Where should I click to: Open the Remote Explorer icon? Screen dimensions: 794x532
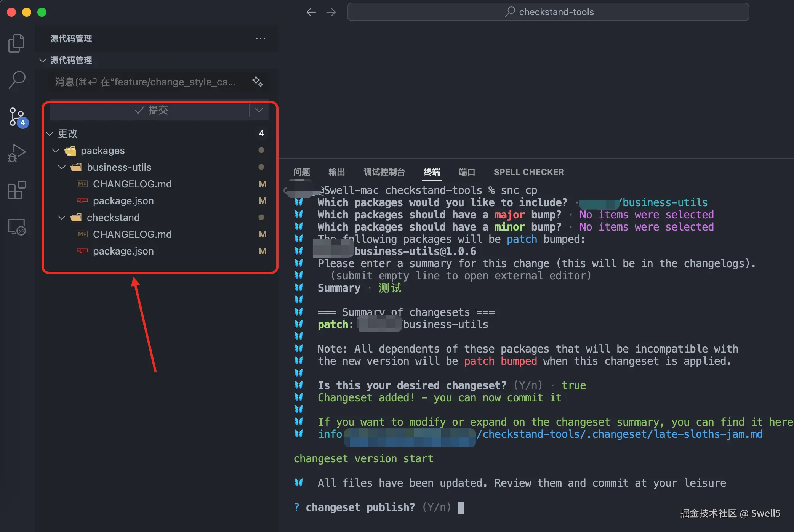coord(16,227)
